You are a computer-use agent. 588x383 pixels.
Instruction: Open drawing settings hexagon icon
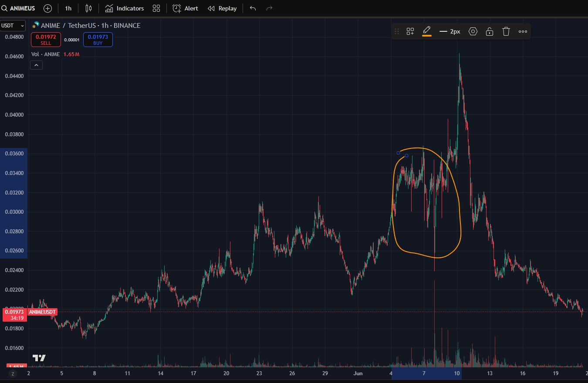[x=473, y=31]
